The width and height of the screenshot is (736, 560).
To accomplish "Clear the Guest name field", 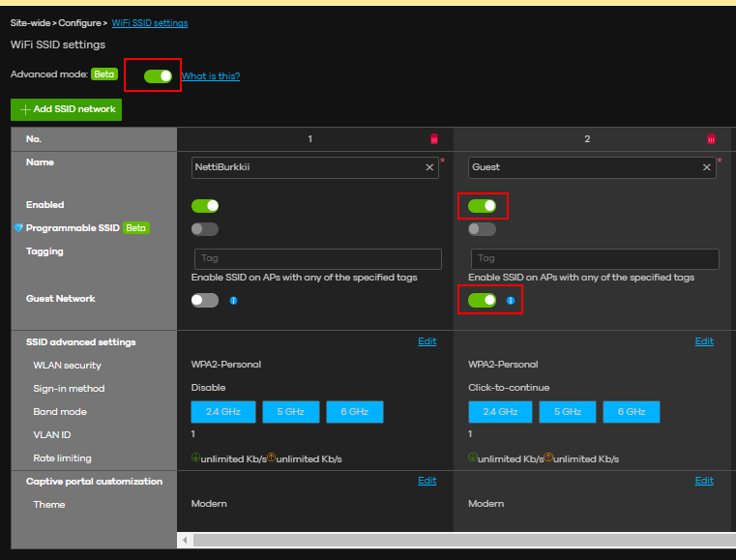I will 707,167.
